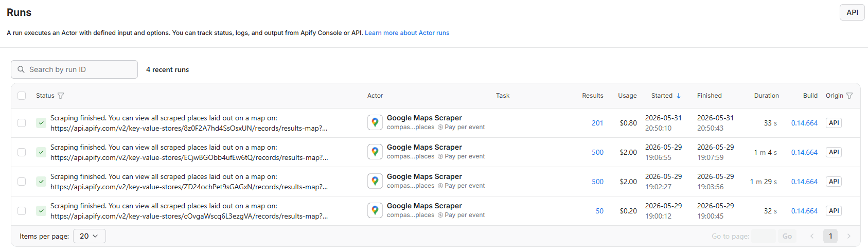Open Learn more about Actor runs link
Image resolution: width=868 pixels, height=252 pixels.
click(x=407, y=33)
